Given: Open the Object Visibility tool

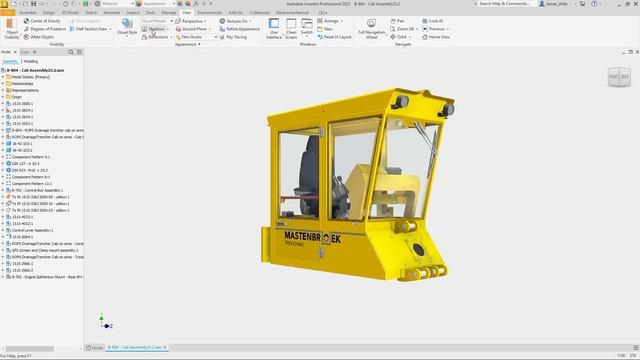Looking at the screenshot, I should coord(11,29).
